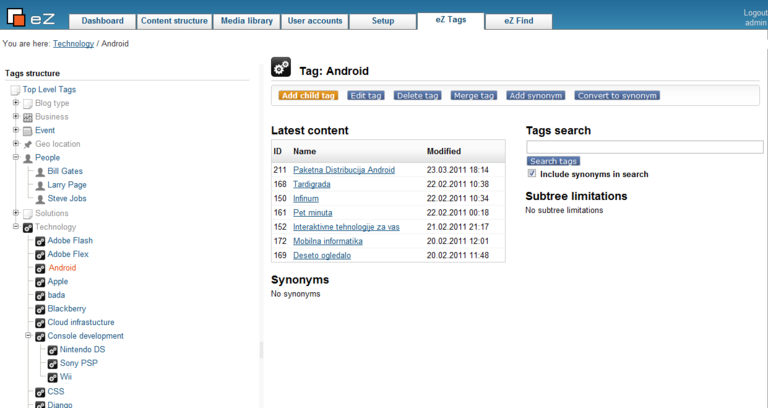Image resolution: width=768 pixels, height=408 pixels.
Task: Expand the Solutions tree node
Action: tap(16, 213)
